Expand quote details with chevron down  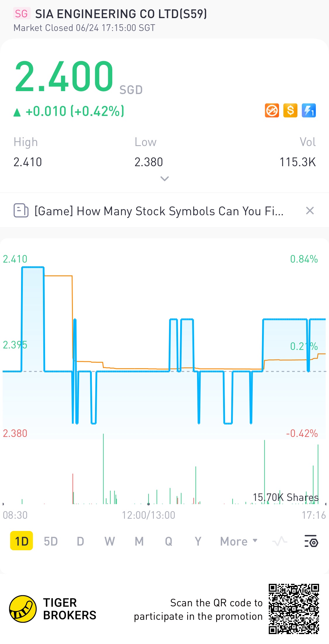click(x=165, y=178)
